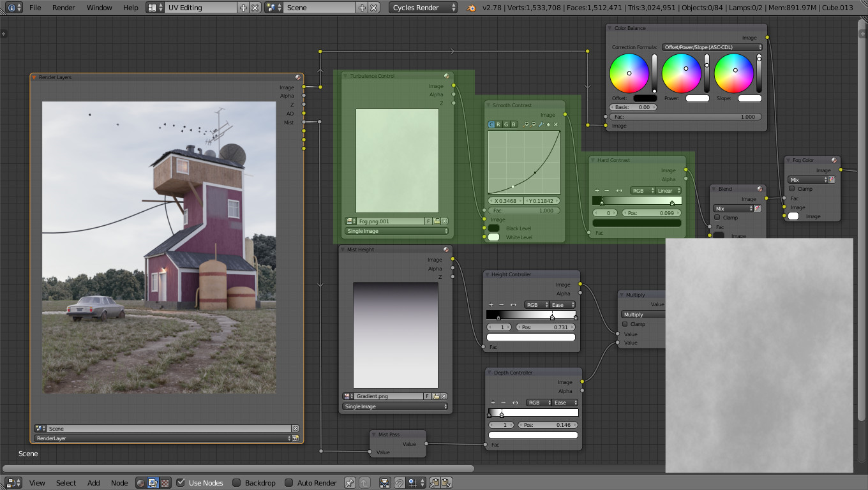Screen dimensions: 868x490
Task: Open the Cycles Render engine dropdown
Action: pyautogui.click(x=424, y=8)
